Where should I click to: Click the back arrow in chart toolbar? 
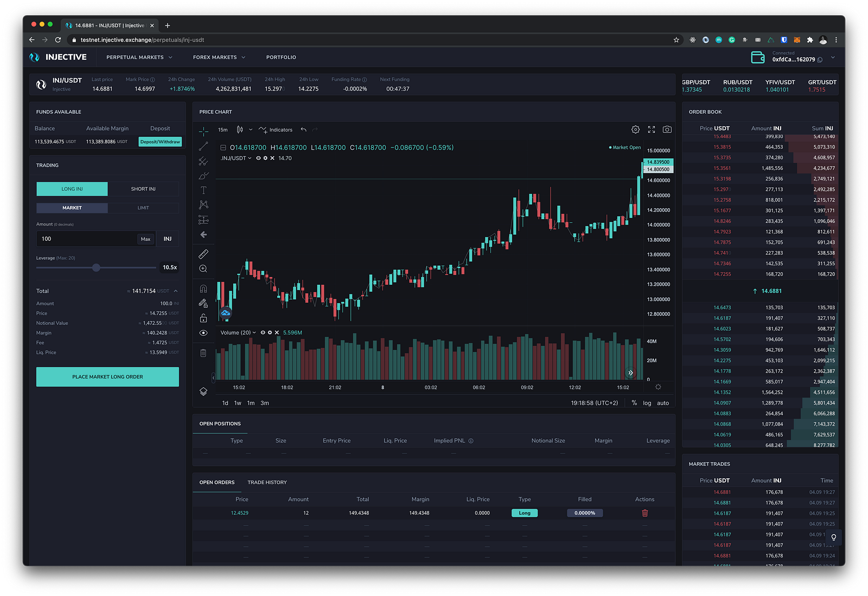point(203,235)
